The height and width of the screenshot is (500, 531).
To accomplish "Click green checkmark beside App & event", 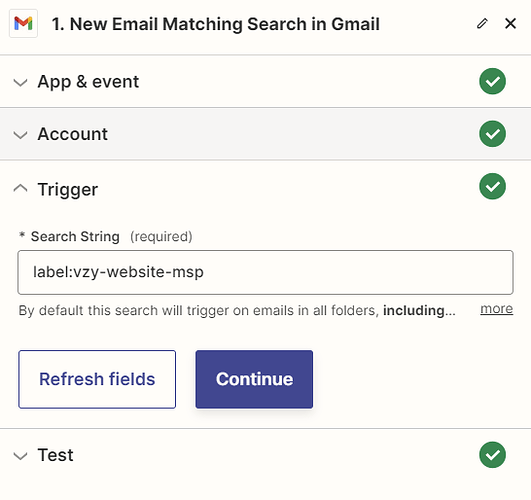I will click(x=492, y=81).
